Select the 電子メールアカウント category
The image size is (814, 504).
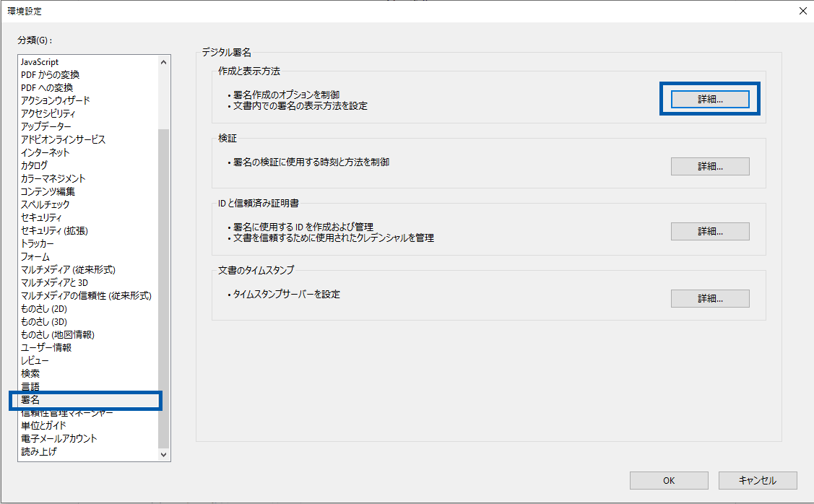59,438
